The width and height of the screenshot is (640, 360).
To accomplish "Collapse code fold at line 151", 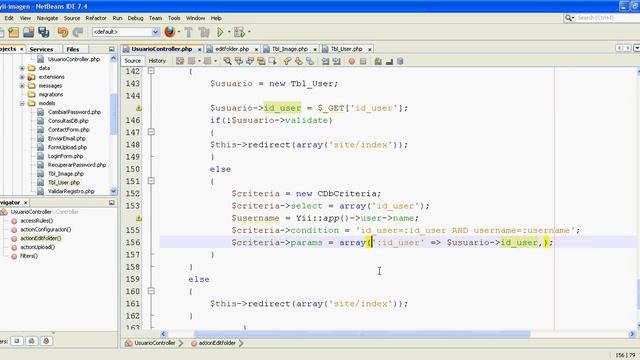I will [x=151, y=181].
